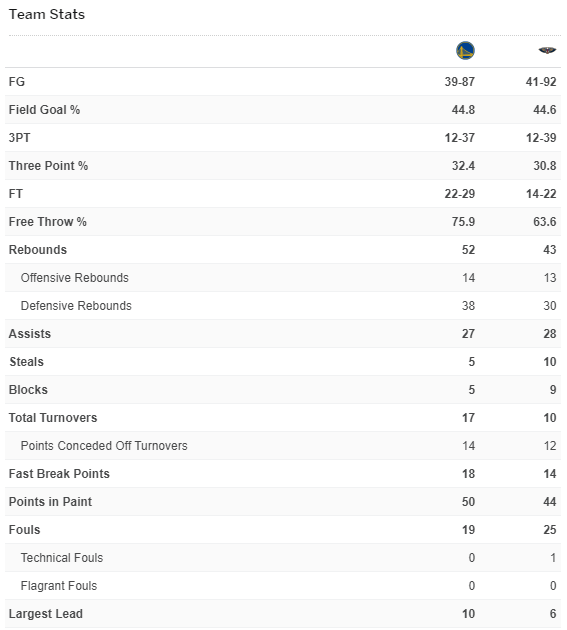
Task: Click the Technical Fouls sub-row
Action: click(x=283, y=558)
